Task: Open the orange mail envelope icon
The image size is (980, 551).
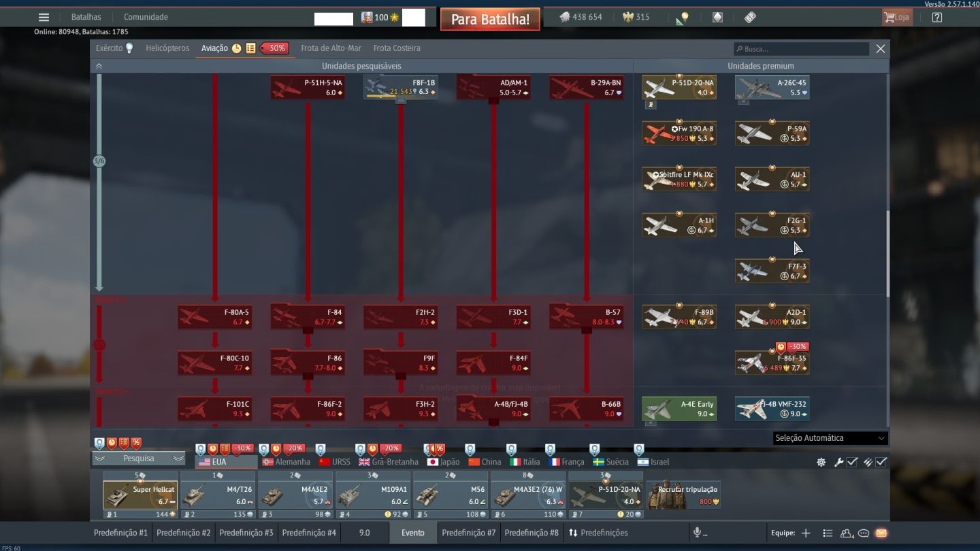Action: pos(881,533)
